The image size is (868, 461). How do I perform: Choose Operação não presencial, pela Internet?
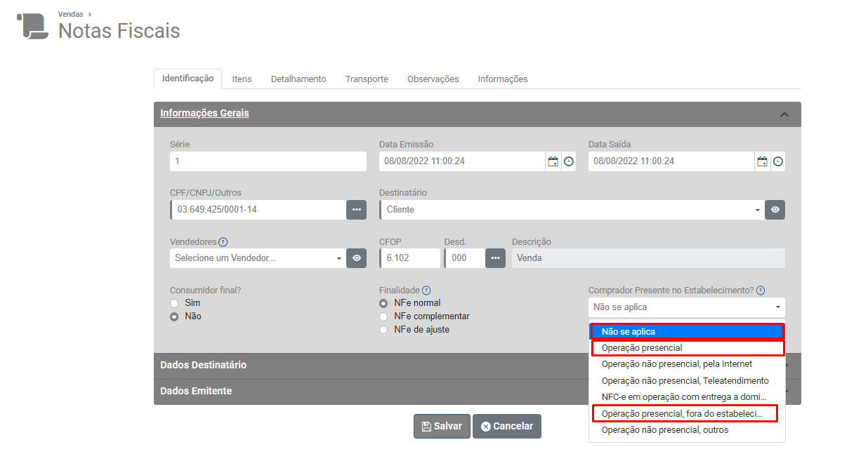(676, 364)
